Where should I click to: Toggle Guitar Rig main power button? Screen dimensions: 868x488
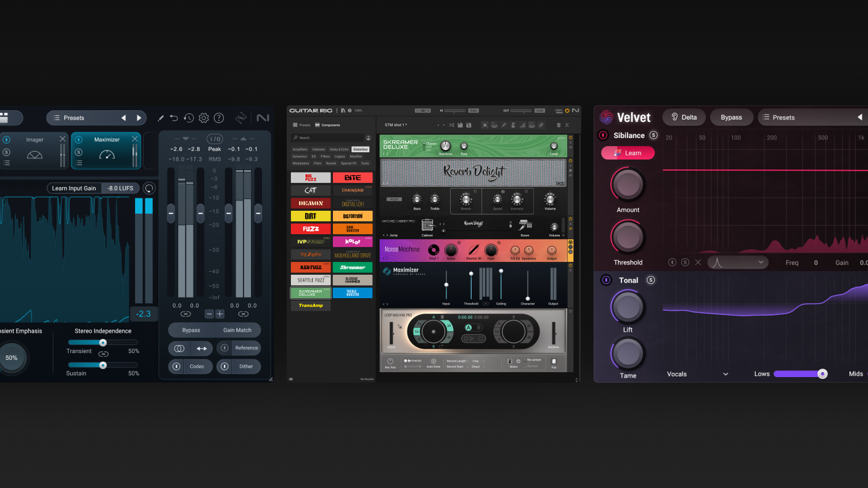[567, 110]
